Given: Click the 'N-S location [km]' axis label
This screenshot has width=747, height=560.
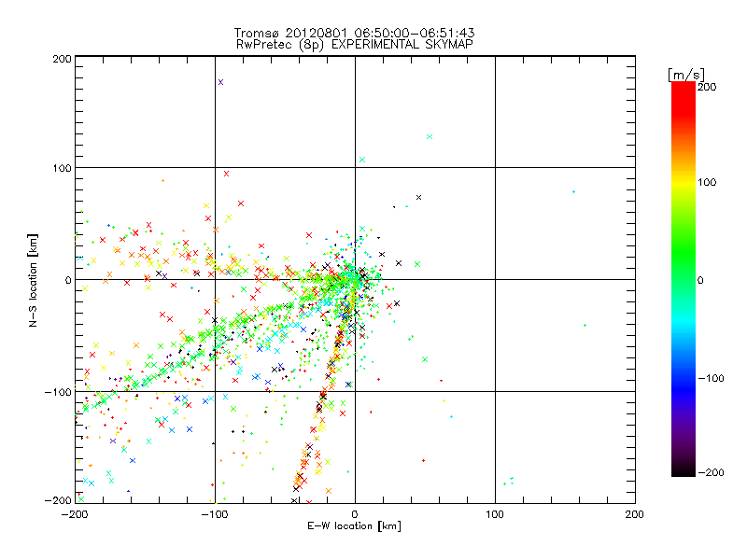Looking at the screenshot, I should pos(33,280).
